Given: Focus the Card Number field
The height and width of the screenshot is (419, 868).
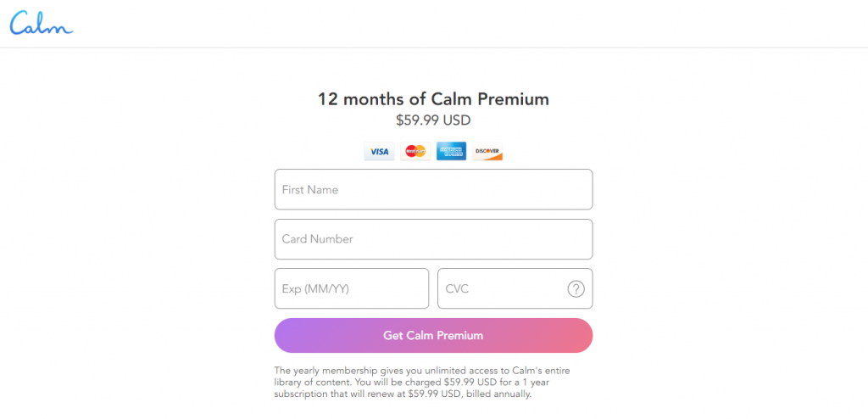Looking at the screenshot, I should [433, 239].
